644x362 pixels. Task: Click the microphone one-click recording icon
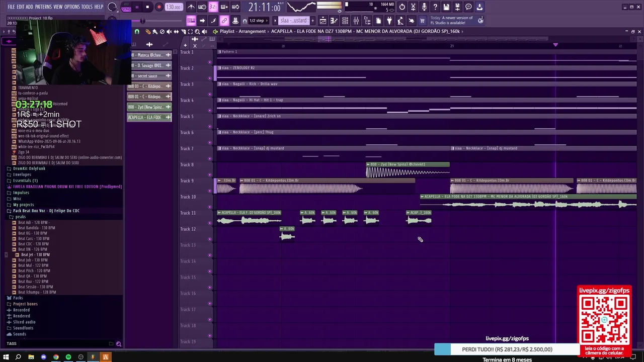(x=424, y=7)
